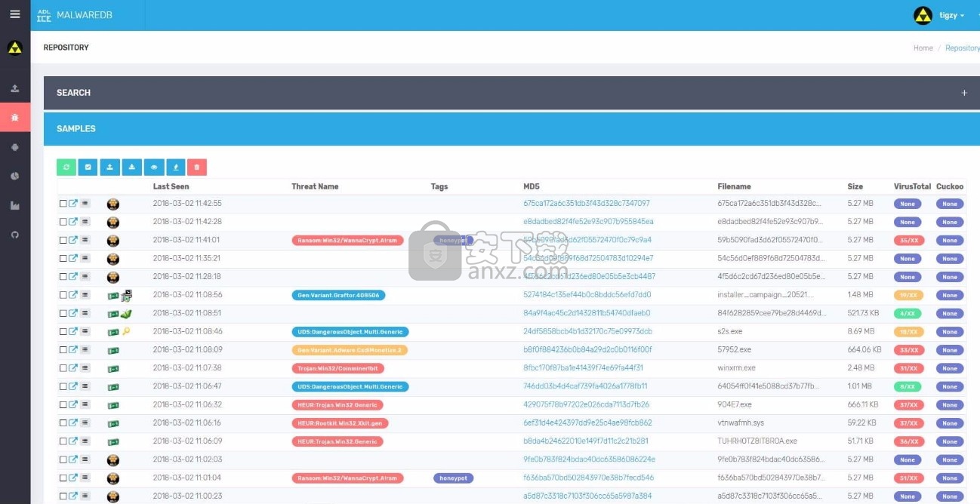Screen dimensions: 980x504
Task: Click the HEUR:Rootkit.Win32.Xkit.gen threat badge
Action: click(340, 423)
